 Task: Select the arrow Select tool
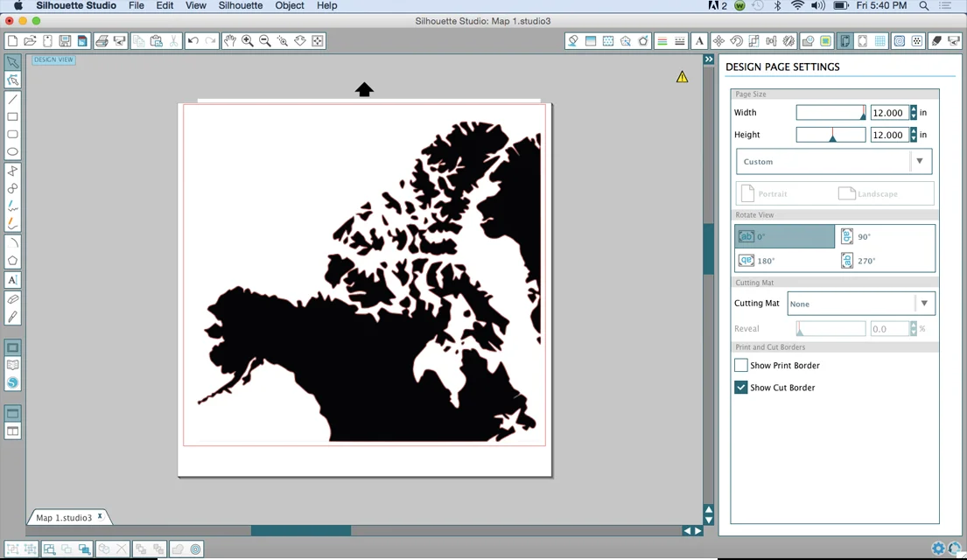(x=12, y=62)
